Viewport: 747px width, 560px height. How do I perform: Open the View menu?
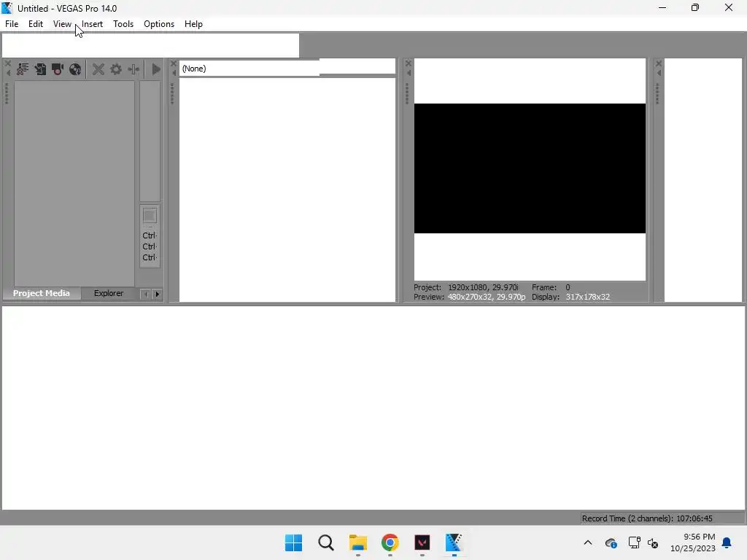pos(62,24)
